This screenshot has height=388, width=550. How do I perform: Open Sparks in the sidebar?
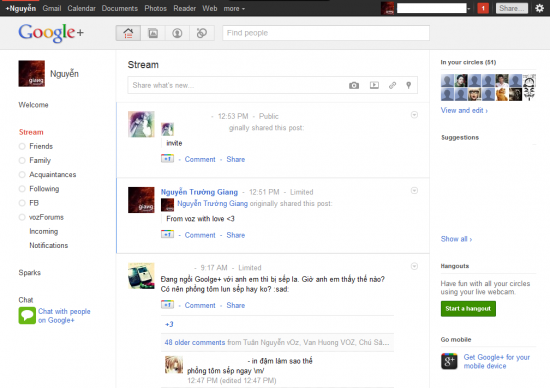click(29, 273)
